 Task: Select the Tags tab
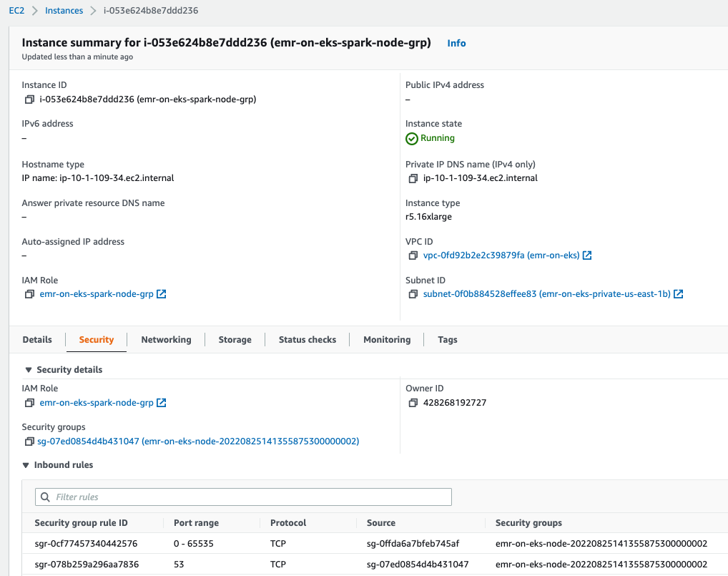pyautogui.click(x=447, y=339)
